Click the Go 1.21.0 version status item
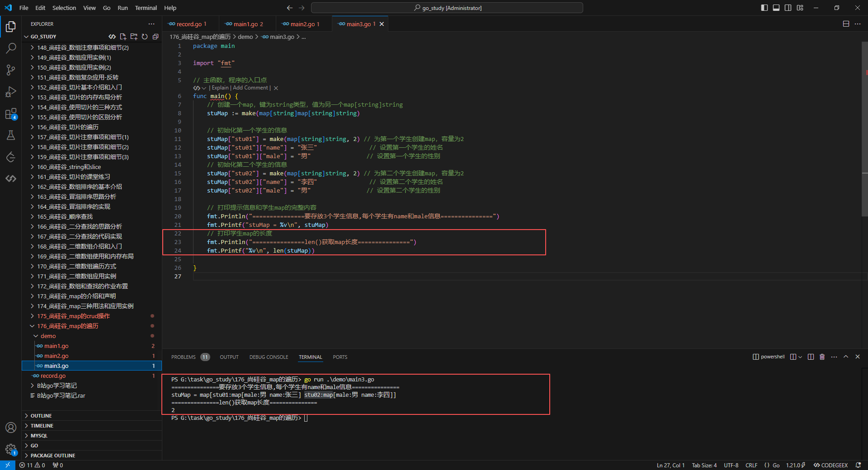Image resolution: width=868 pixels, height=470 pixels. (795, 465)
